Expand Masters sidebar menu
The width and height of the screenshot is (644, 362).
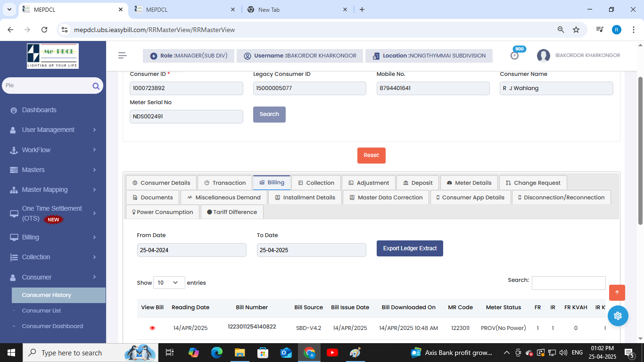pos(53,170)
